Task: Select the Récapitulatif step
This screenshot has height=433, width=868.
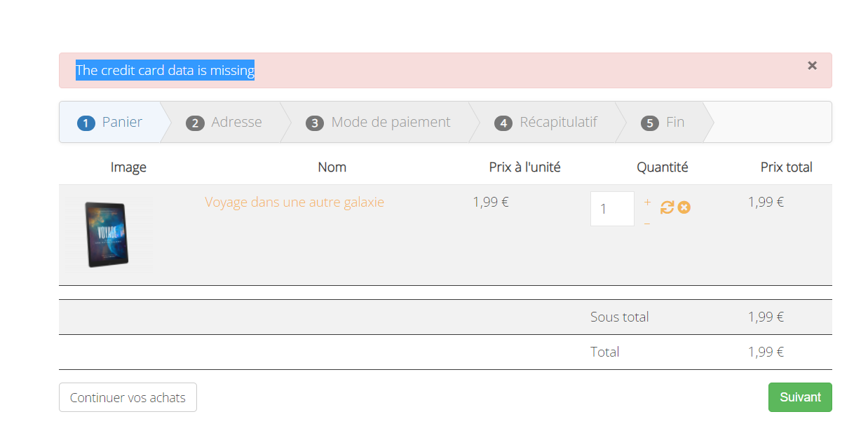Action: 547,123
